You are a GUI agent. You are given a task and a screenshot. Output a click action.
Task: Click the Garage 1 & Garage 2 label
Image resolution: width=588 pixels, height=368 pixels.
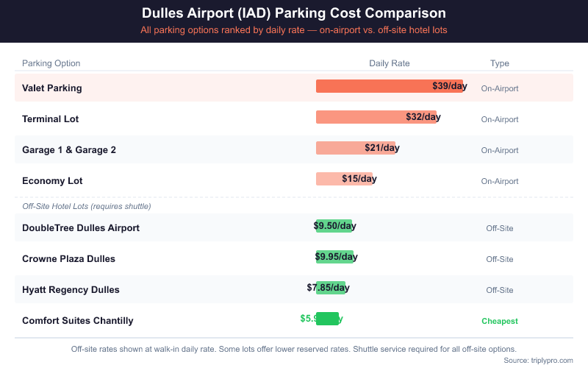(x=69, y=150)
